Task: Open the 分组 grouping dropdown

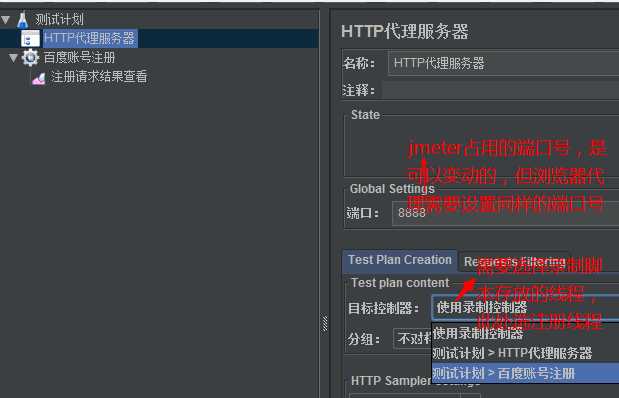Action: click(413, 339)
